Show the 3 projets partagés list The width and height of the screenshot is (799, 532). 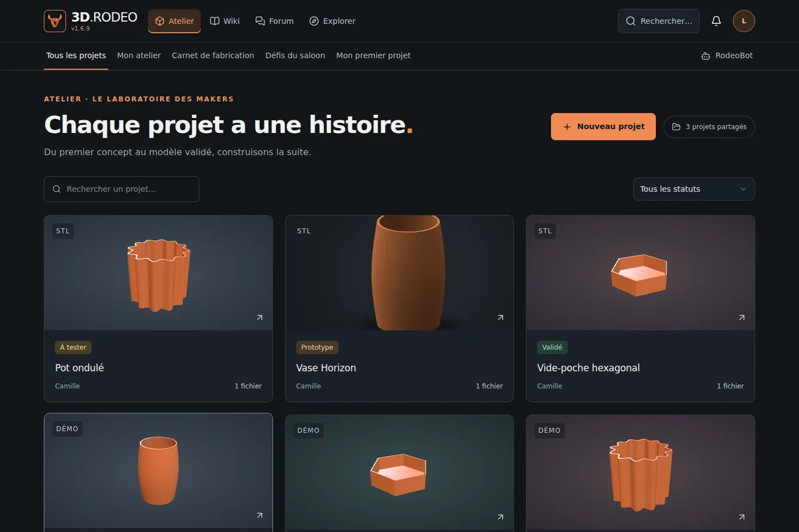pos(709,127)
